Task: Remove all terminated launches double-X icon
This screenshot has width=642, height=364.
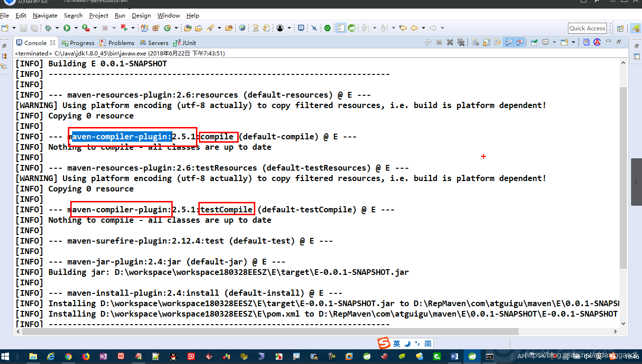Action: [x=461, y=42]
